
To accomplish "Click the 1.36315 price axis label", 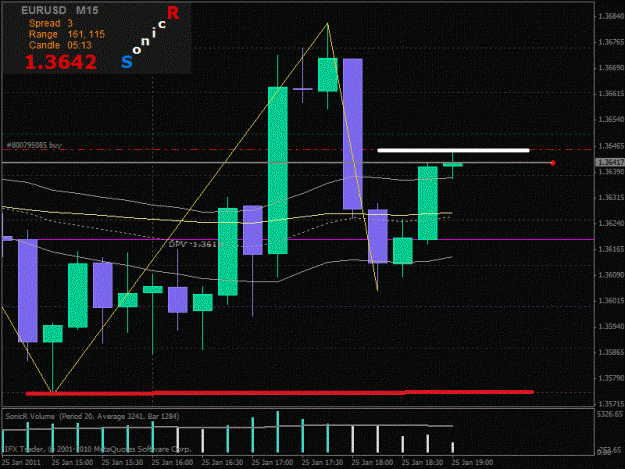I will [611, 198].
